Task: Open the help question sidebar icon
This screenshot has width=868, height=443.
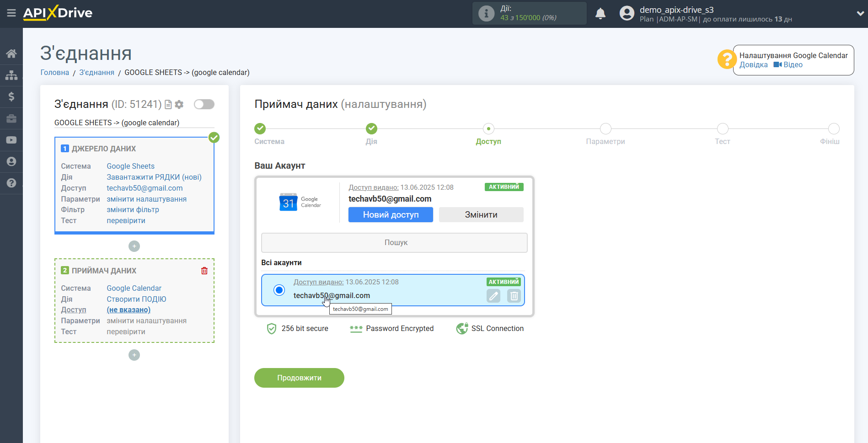Action: 11,183
